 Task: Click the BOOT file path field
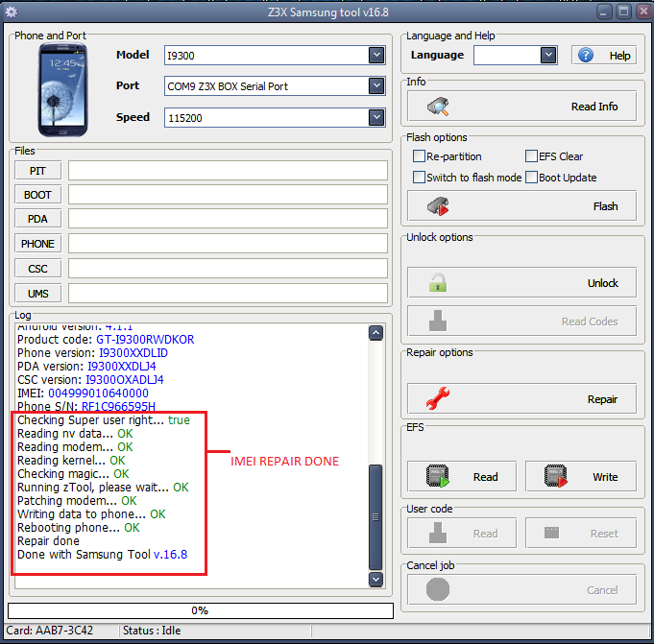coord(228,195)
